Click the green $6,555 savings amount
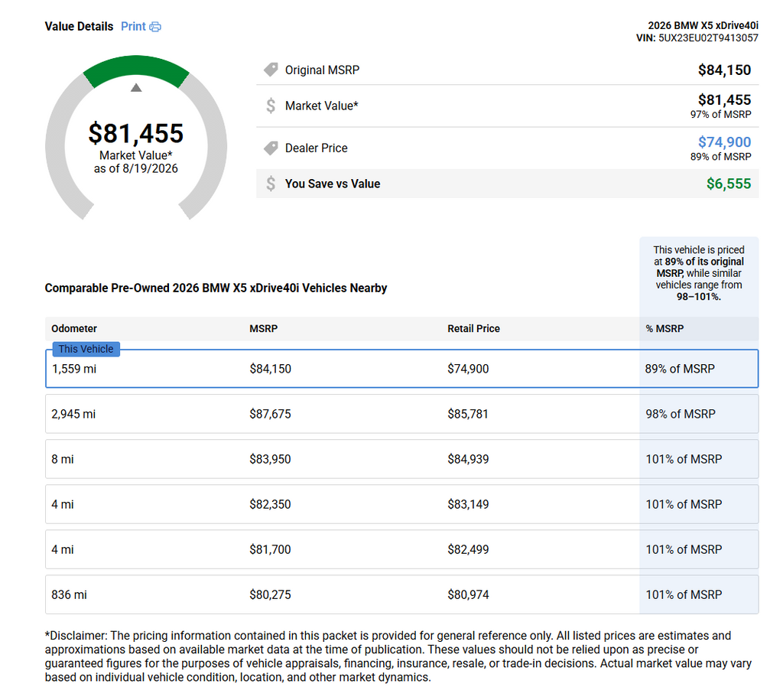The width and height of the screenshot is (783, 700). point(729,184)
